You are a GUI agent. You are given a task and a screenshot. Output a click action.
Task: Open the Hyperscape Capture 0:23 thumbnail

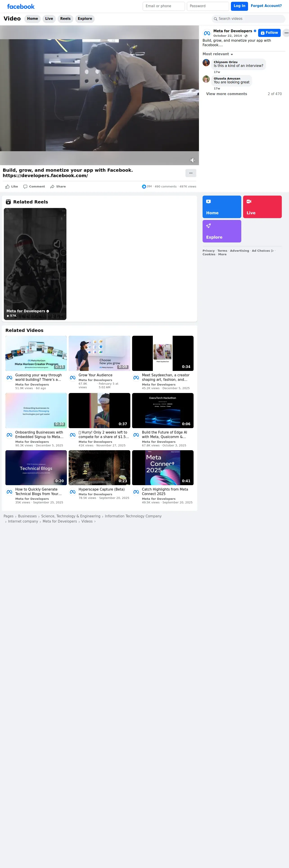click(99, 468)
